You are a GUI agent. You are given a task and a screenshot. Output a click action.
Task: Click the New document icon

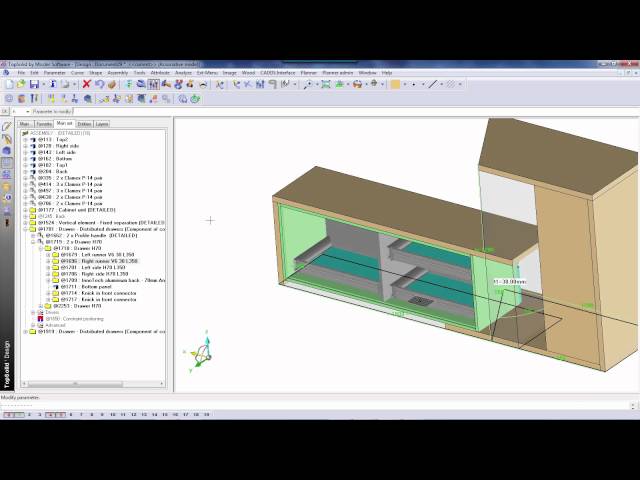pos(9,85)
